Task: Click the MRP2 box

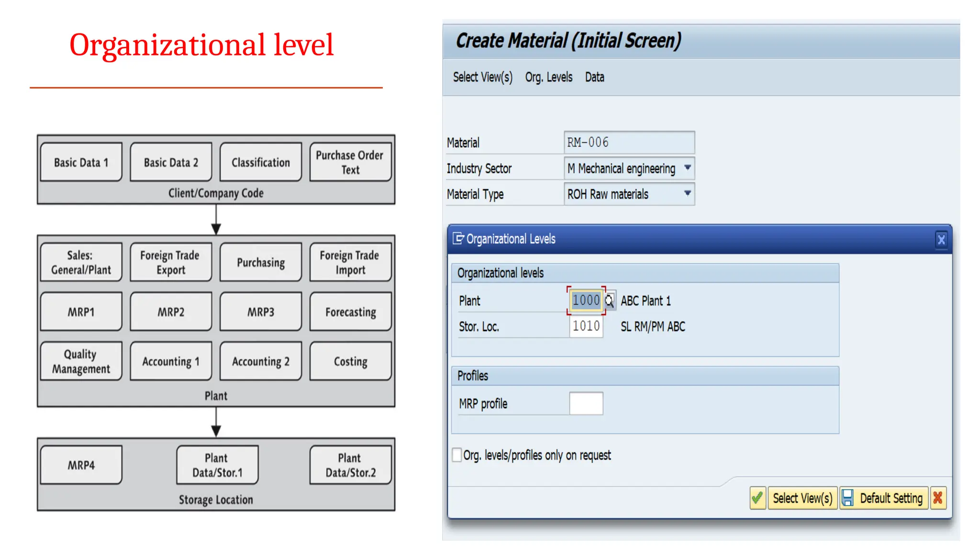Action: (x=171, y=312)
